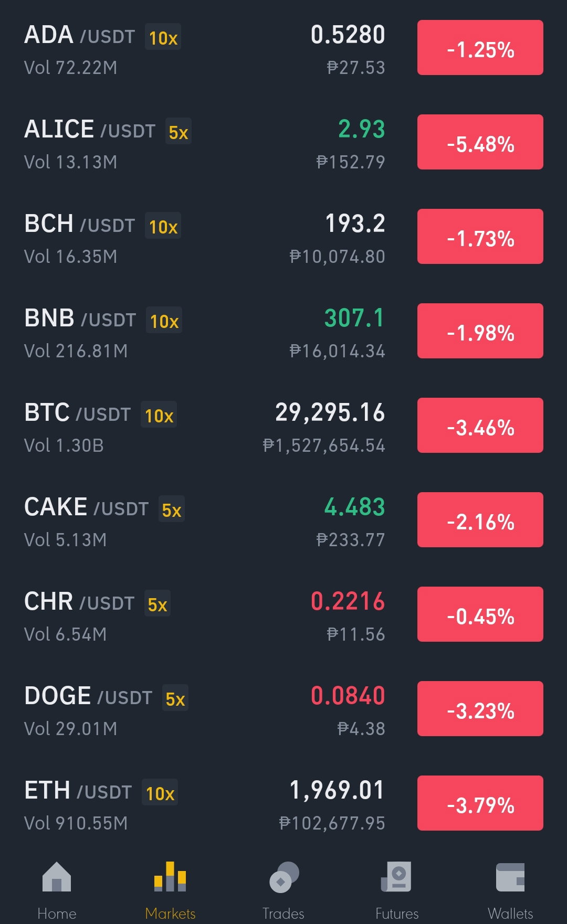Tap the ETH -3.79% change button

480,803
